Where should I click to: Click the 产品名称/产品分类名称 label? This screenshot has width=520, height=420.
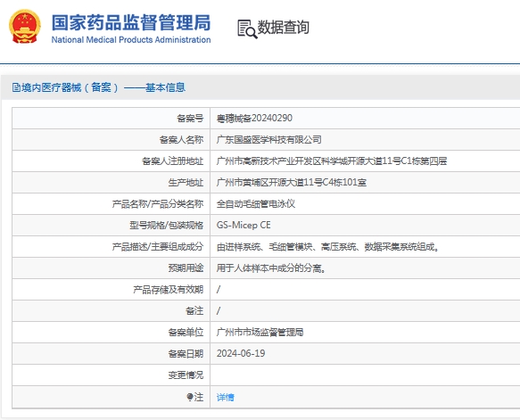coord(158,204)
